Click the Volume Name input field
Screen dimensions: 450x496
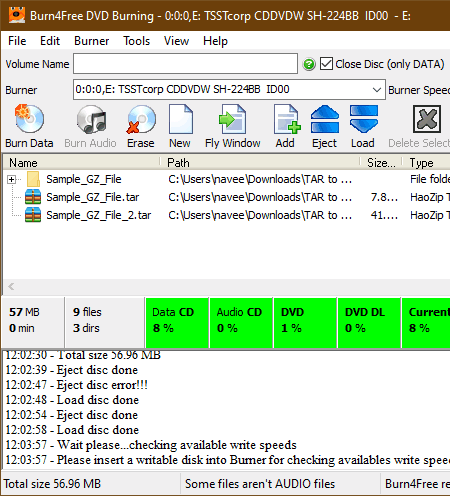point(185,64)
